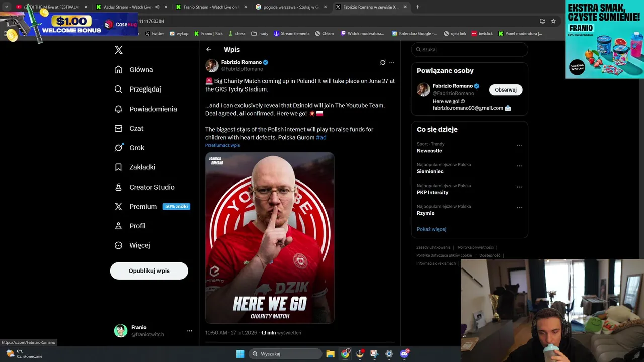Screen dimensions: 644x362
Task: Open the Profil page
Action: pos(130,226)
